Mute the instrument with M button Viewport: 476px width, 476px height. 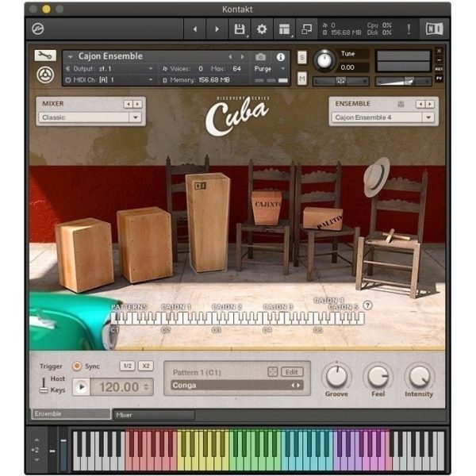[301, 79]
